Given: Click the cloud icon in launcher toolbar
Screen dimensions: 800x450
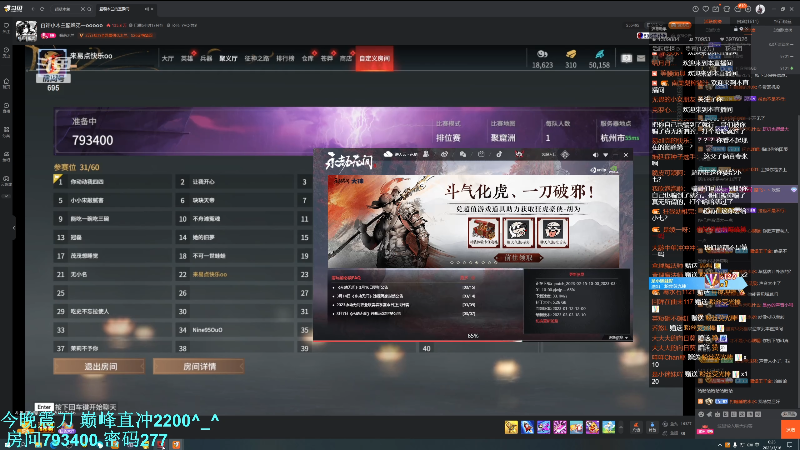Looking at the screenshot, I should click(388, 154).
